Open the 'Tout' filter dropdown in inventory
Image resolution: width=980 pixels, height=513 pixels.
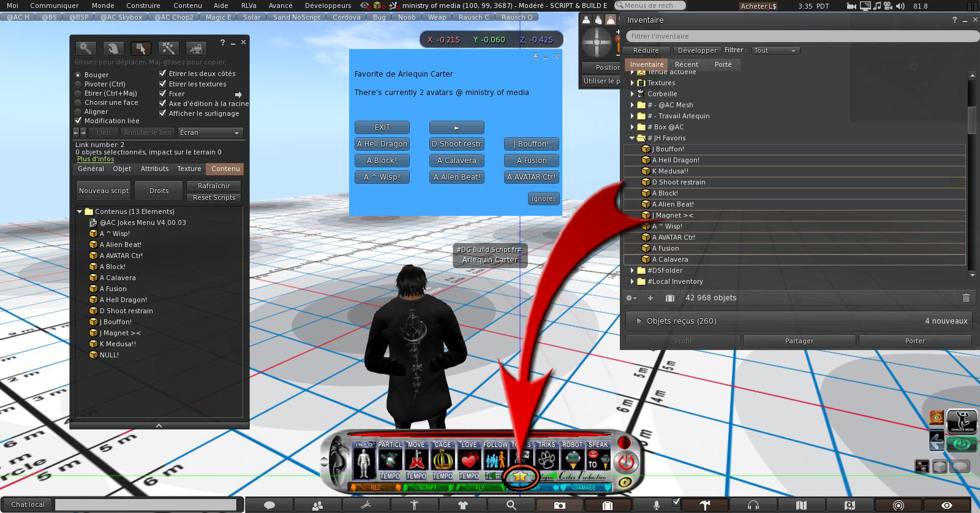click(x=775, y=50)
